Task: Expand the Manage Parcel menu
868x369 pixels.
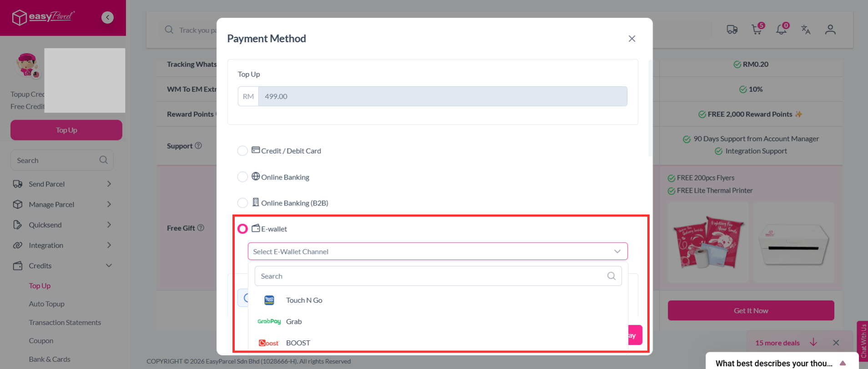Action: pos(109,204)
